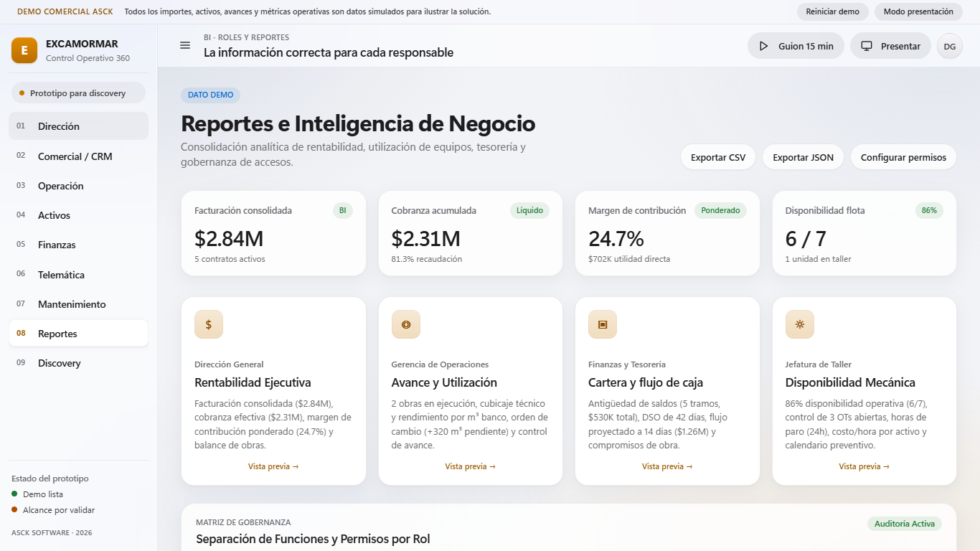
Task: Click the monitor icon in Presentar
Action: 867,46
